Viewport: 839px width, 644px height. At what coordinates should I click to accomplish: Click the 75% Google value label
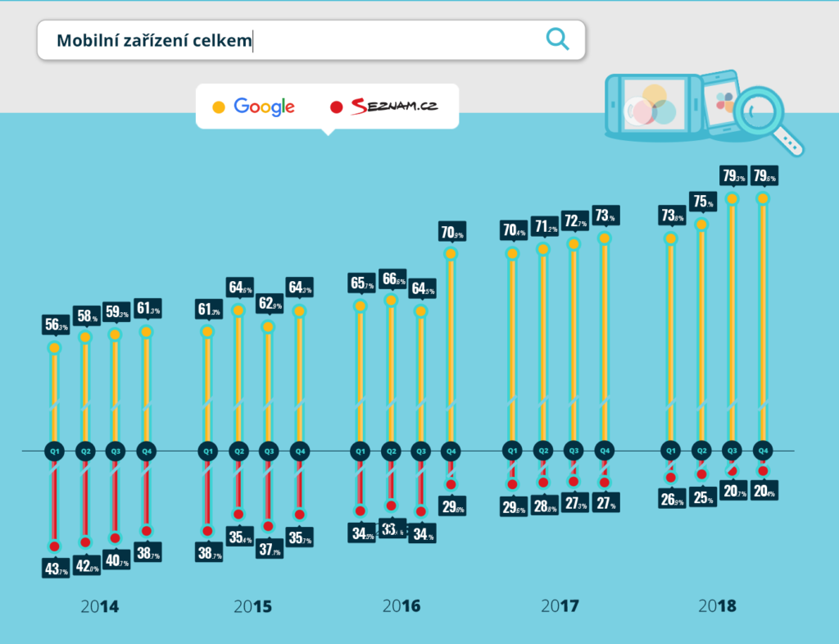tap(702, 201)
